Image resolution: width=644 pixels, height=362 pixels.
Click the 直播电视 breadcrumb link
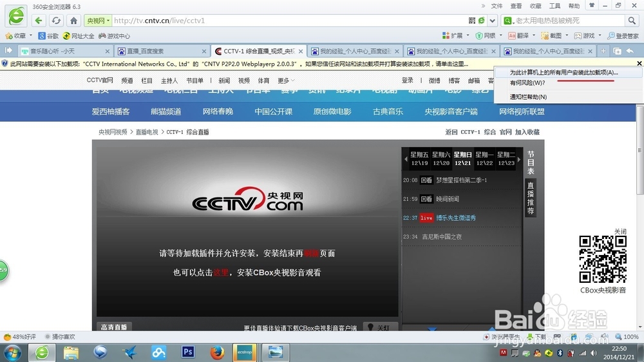click(x=147, y=132)
